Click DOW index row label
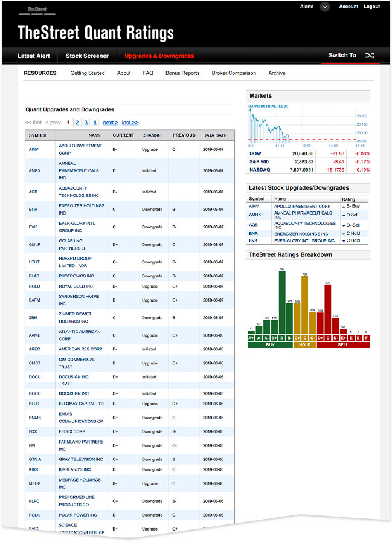 click(x=255, y=154)
